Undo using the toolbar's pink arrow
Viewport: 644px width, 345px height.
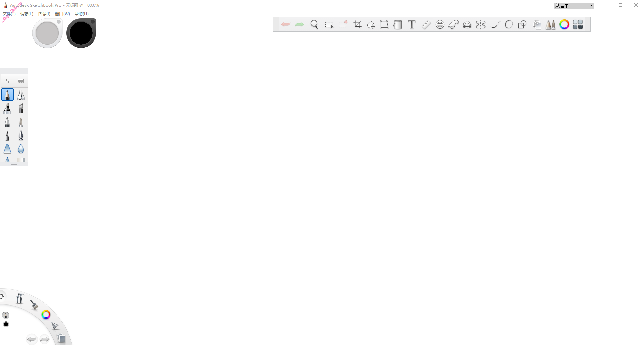(286, 24)
